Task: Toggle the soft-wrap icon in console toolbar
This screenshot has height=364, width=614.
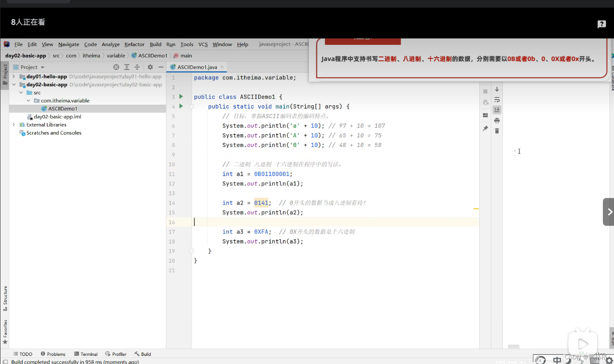Action: click(497, 100)
